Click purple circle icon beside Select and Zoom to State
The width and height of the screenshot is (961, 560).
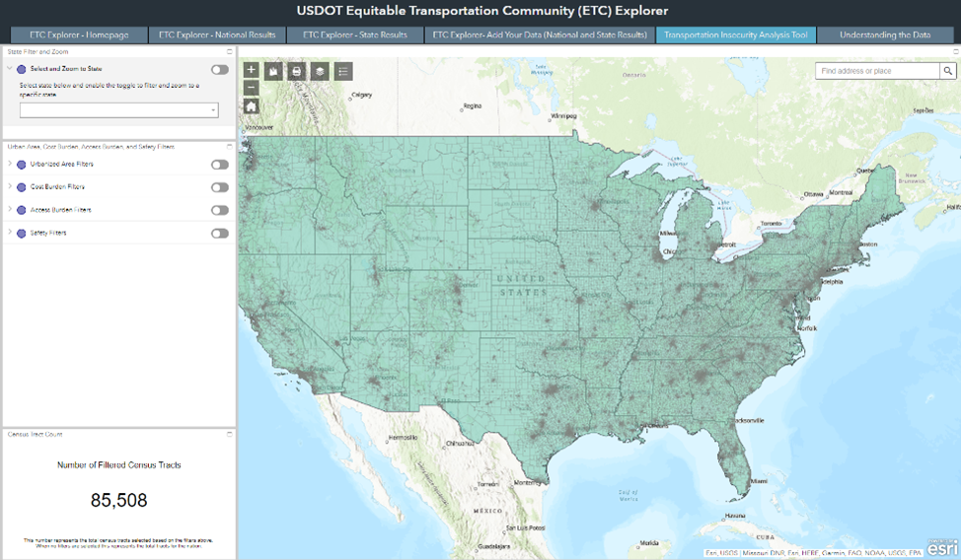coord(22,69)
